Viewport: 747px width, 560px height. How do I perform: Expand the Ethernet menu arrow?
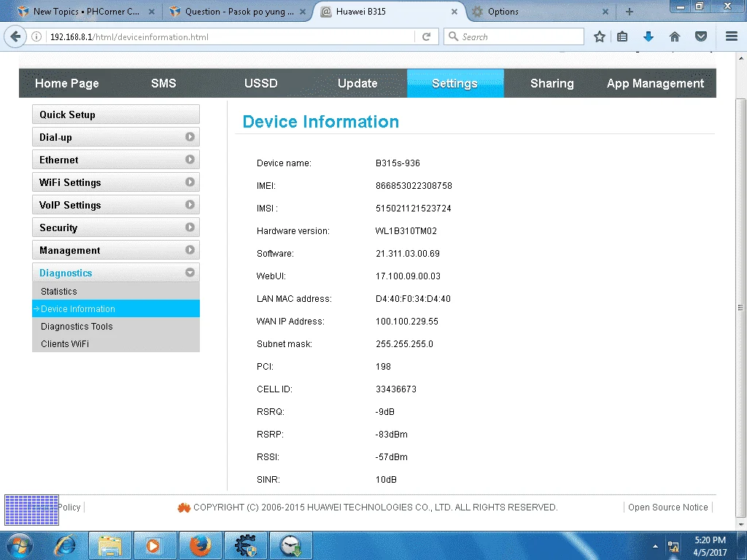[190, 159]
